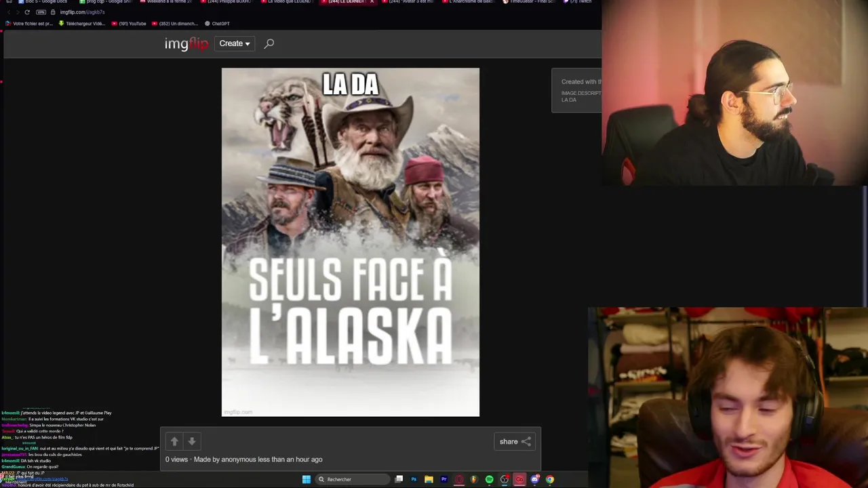Open Task View in taskbar
Viewport: 868px width, 488px height.
(x=399, y=479)
